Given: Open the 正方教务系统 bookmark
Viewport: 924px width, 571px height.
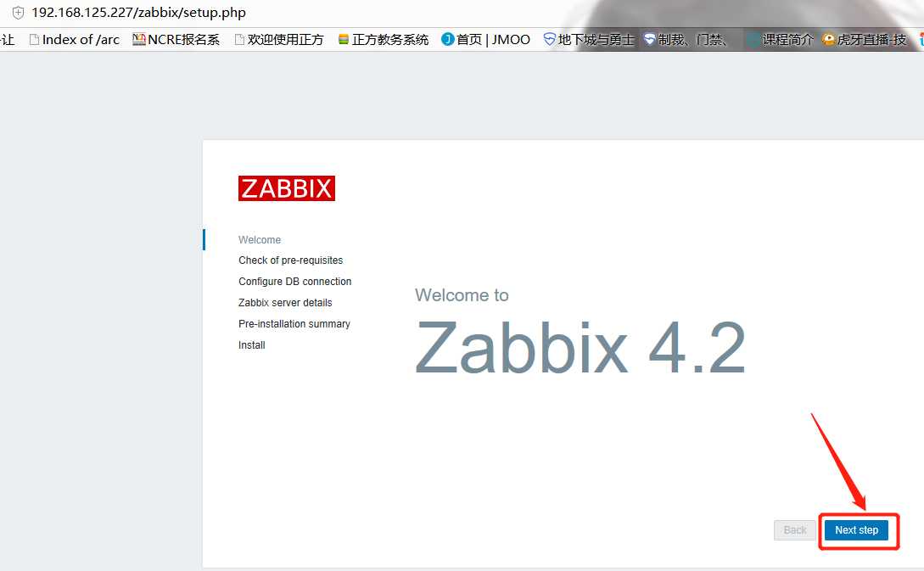Looking at the screenshot, I should point(384,40).
